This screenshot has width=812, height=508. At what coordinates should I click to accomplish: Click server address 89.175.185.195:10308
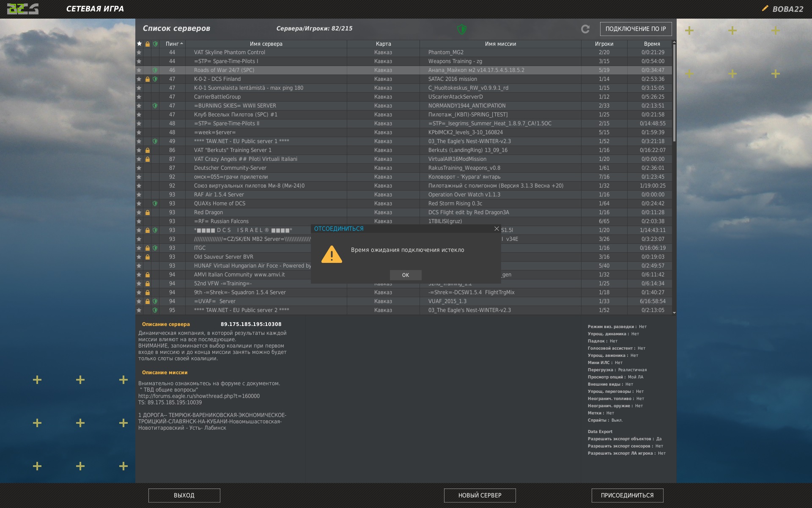(251, 324)
